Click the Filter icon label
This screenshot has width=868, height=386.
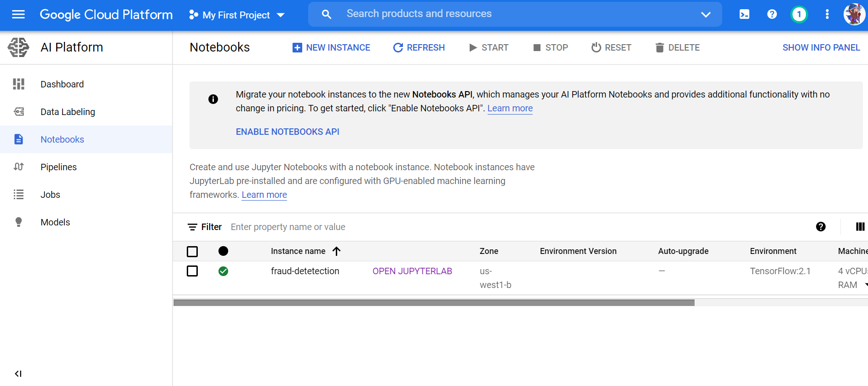point(205,227)
